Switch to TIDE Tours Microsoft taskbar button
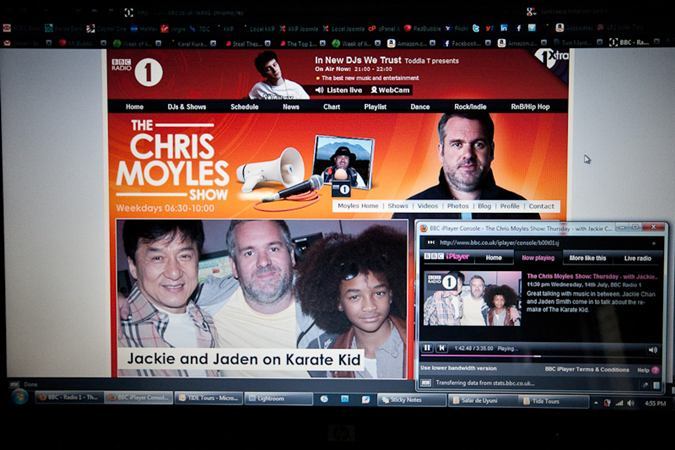675x450 pixels. coord(209,398)
